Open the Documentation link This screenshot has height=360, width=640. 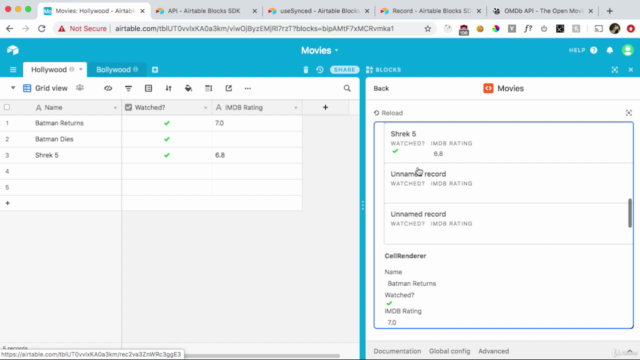tap(397, 351)
